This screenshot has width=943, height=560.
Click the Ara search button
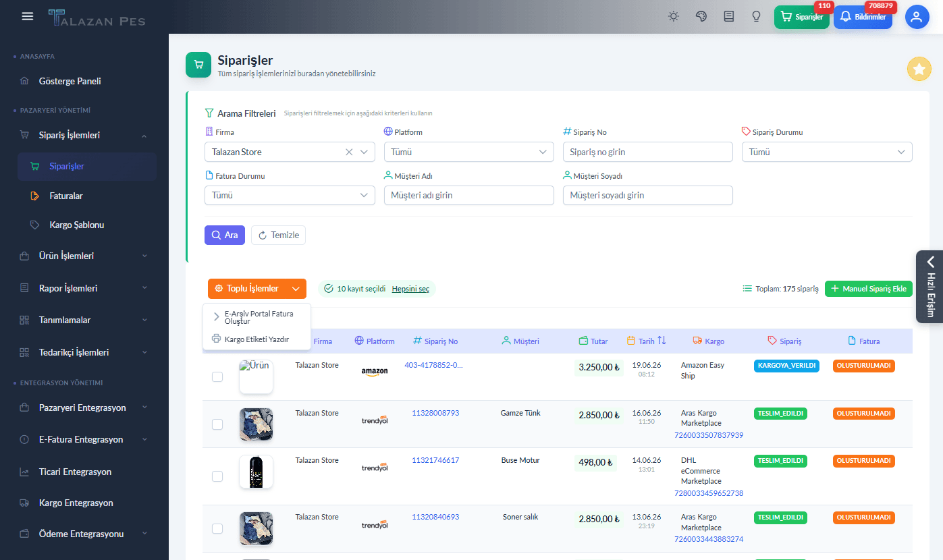tap(225, 235)
